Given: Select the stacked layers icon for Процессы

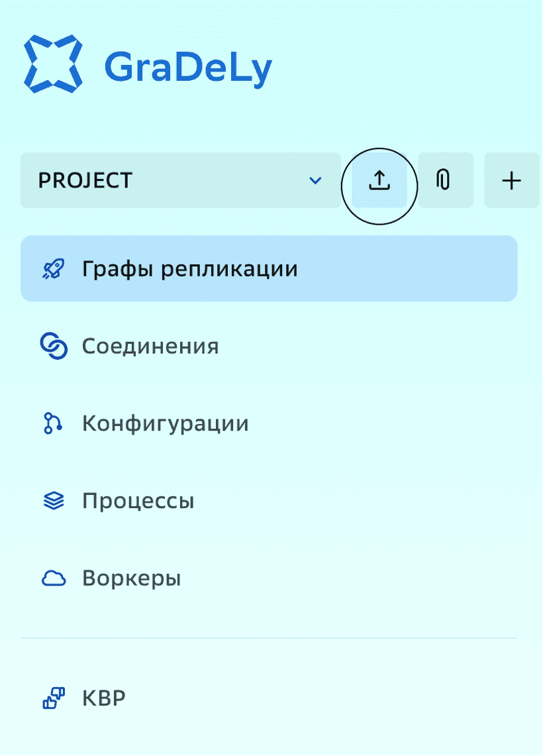Looking at the screenshot, I should [53, 500].
